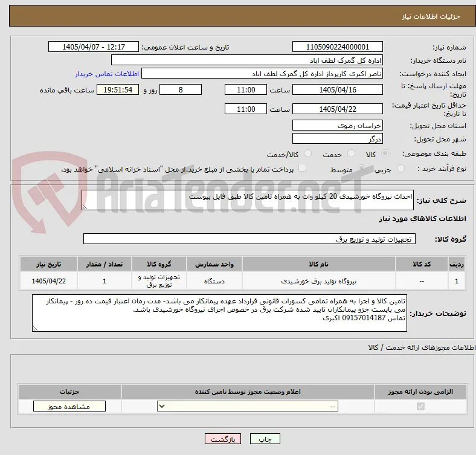Click the کد کالا column header

pyautogui.click(x=422, y=264)
